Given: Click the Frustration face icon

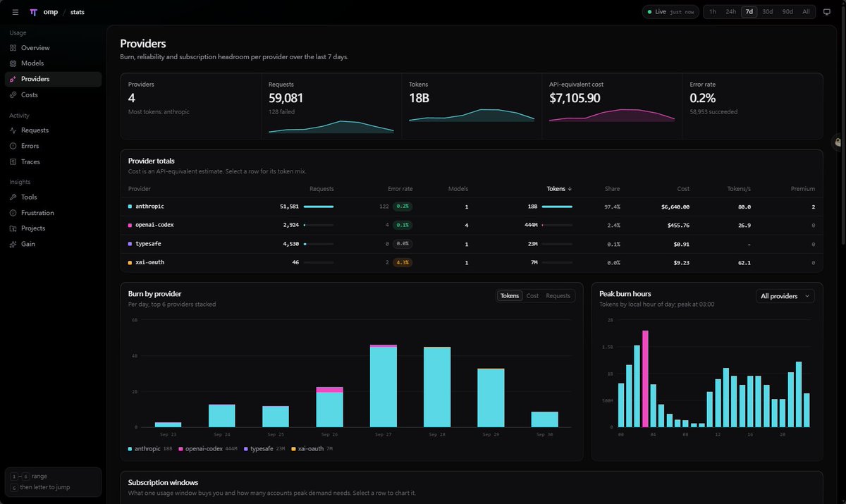Looking at the screenshot, I should [x=13, y=213].
